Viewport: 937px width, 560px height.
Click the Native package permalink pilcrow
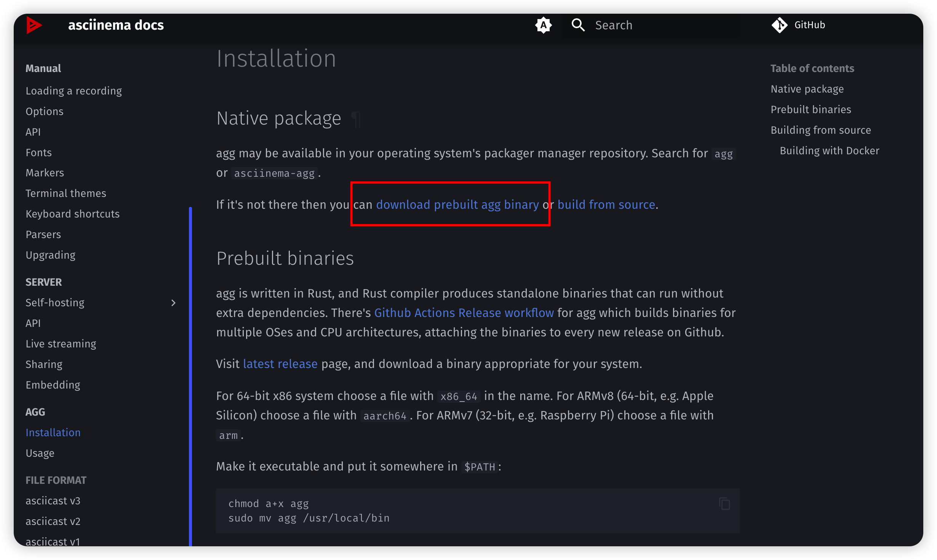tap(355, 119)
